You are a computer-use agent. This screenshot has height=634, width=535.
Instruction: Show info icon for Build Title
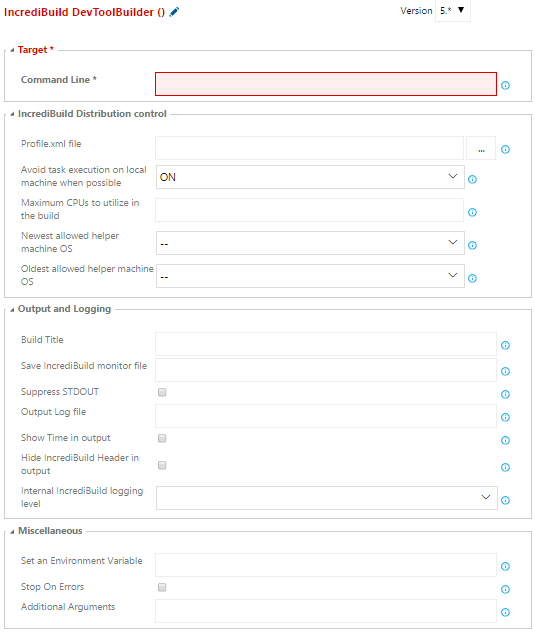click(505, 345)
